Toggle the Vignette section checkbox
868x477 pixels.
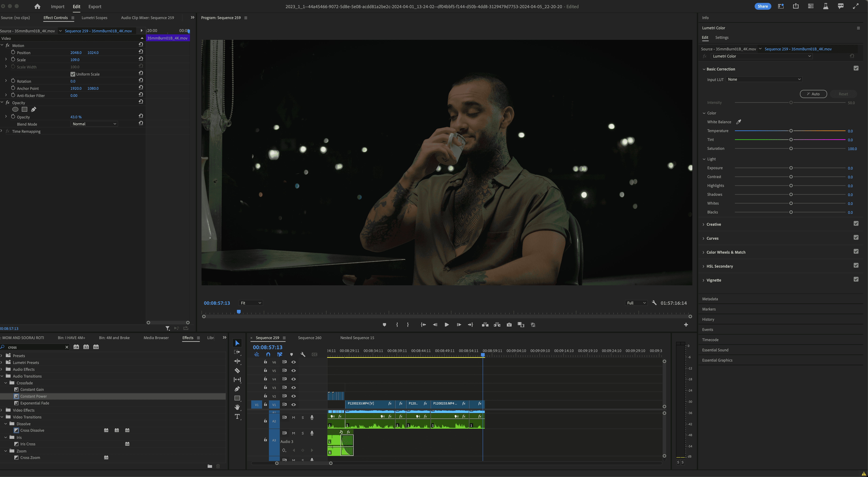coord(856,280)
